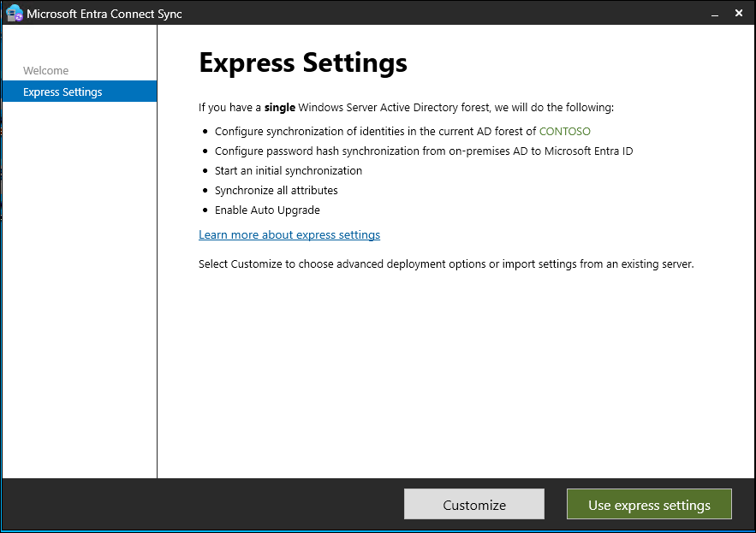Click the Microsoft Entra ID text
Viewport: 756px width, 533px height.
pyautogui.click(x=589, y=151)
